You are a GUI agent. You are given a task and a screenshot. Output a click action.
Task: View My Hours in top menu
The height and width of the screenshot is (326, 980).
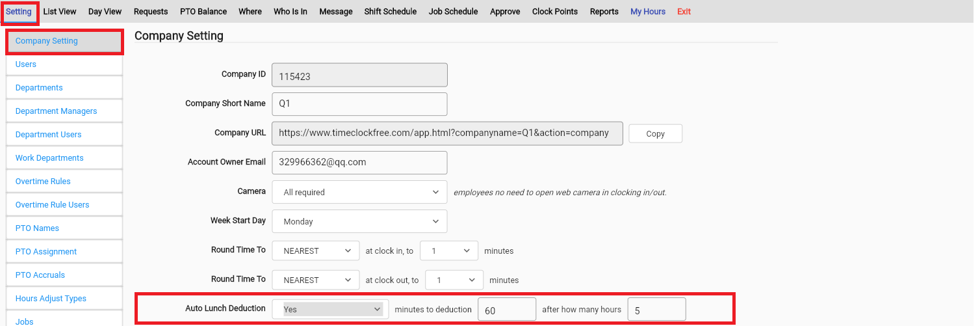click(648, 12)
